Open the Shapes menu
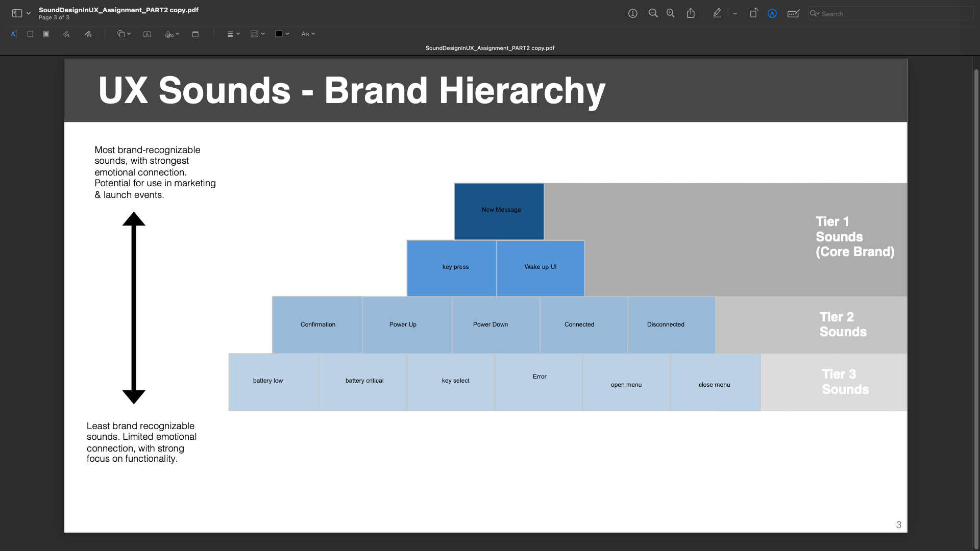 124,34
